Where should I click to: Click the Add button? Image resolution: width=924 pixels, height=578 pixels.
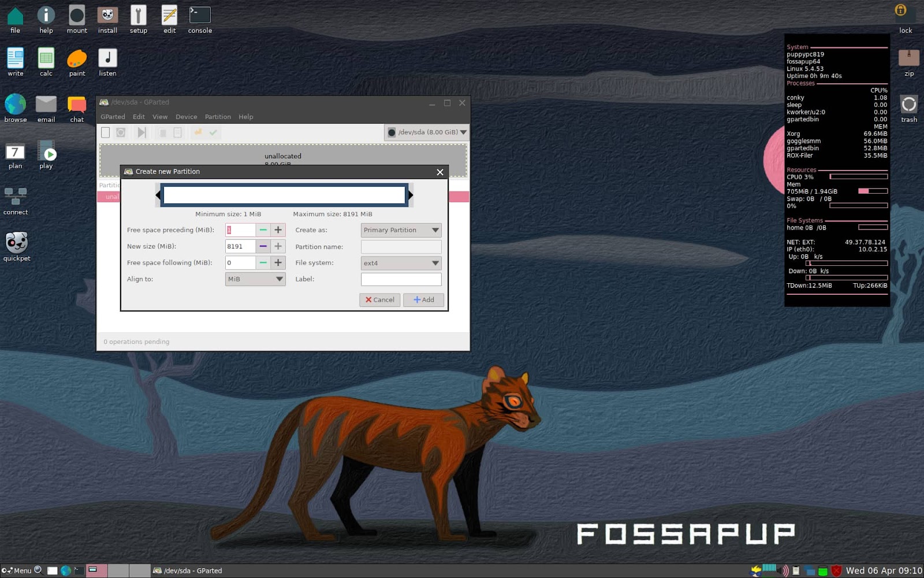coord(423,300)
